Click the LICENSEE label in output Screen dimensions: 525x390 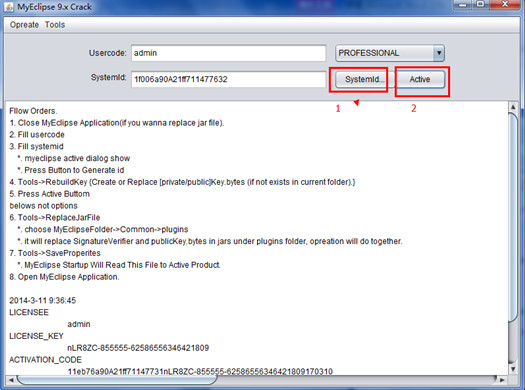pyautogui.click(x=29, y=312)
